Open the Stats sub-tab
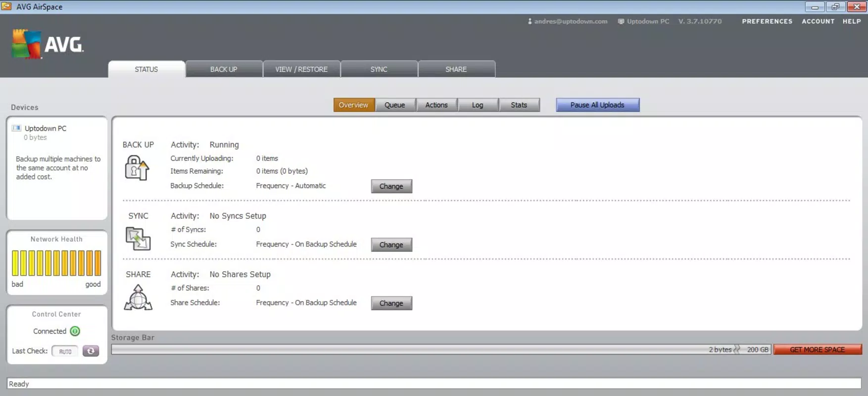 coord(519,105)
